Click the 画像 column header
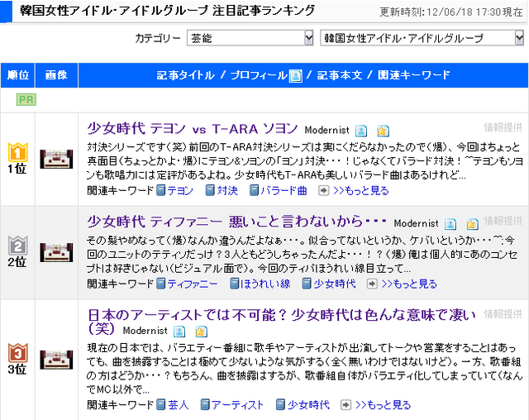This screenshot has width=529, height=420. click(x=56, y=75)
